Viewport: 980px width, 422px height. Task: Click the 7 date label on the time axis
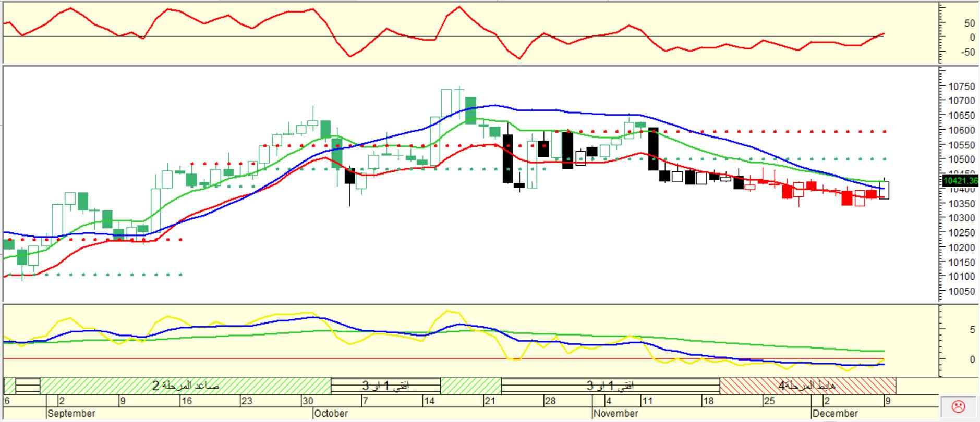366,401
